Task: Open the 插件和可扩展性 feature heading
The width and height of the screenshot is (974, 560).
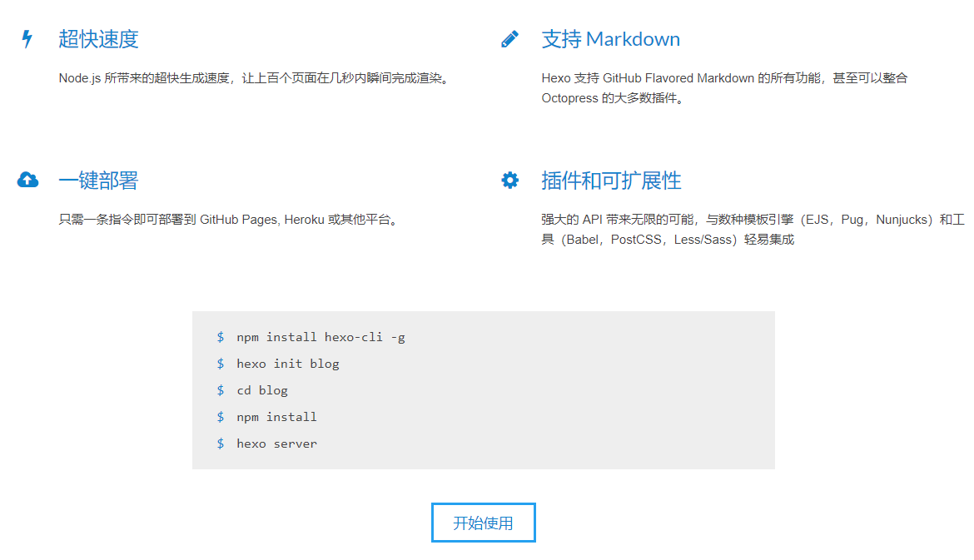Action: click(x=620, y=180)
